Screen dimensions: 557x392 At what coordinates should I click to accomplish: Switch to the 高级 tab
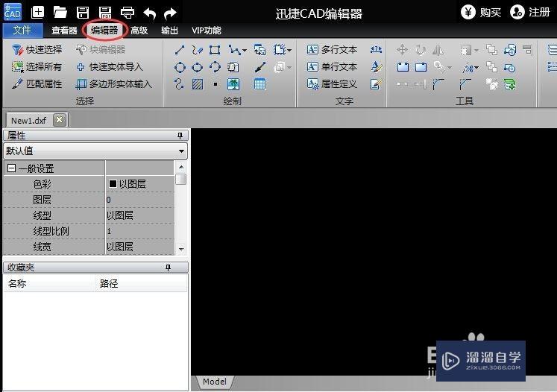pyautogui.click(x=139, y=31)
